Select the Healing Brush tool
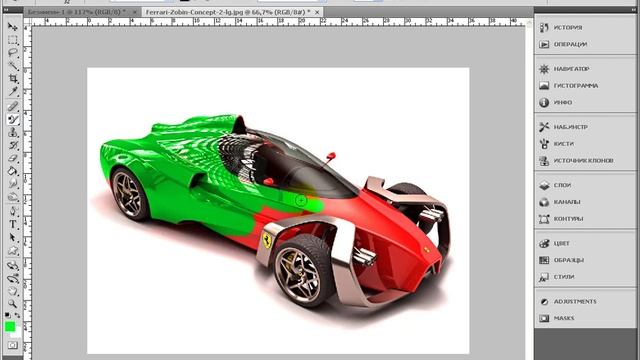Screen dimensions: 640x360 click(x=13, y=106)
